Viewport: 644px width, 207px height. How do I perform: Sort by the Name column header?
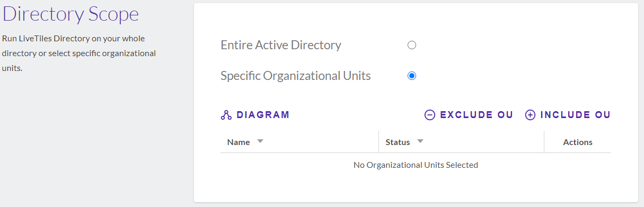click(x=239, y=142)
